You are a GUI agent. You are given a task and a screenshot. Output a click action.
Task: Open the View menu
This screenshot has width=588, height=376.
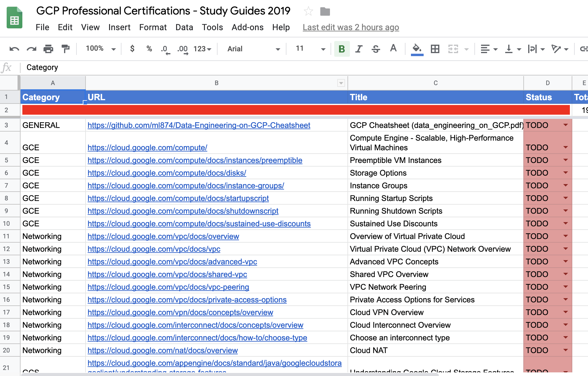pos(90,27)
